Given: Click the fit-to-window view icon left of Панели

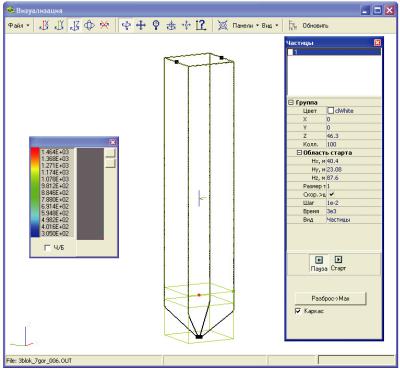Looking at the screenshot, I should (x=223, y=25).
